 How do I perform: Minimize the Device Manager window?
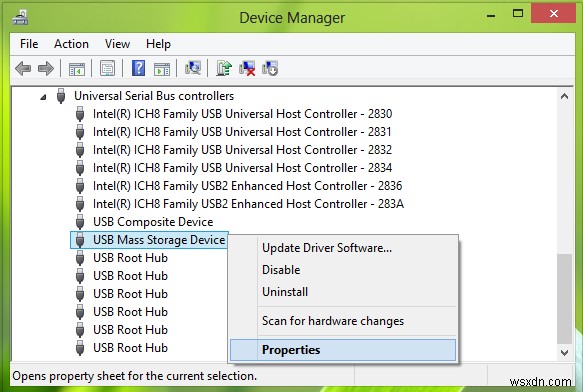[x=491, y=16]
